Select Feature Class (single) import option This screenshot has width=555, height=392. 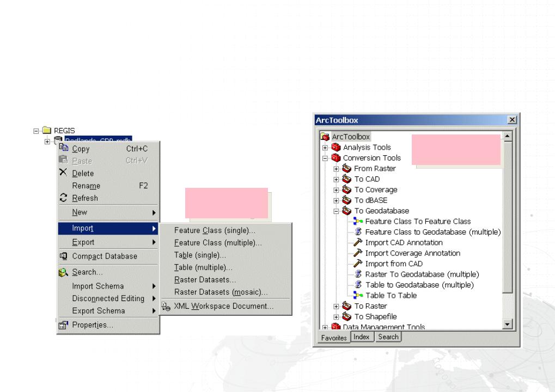click(x=226, y=230)
